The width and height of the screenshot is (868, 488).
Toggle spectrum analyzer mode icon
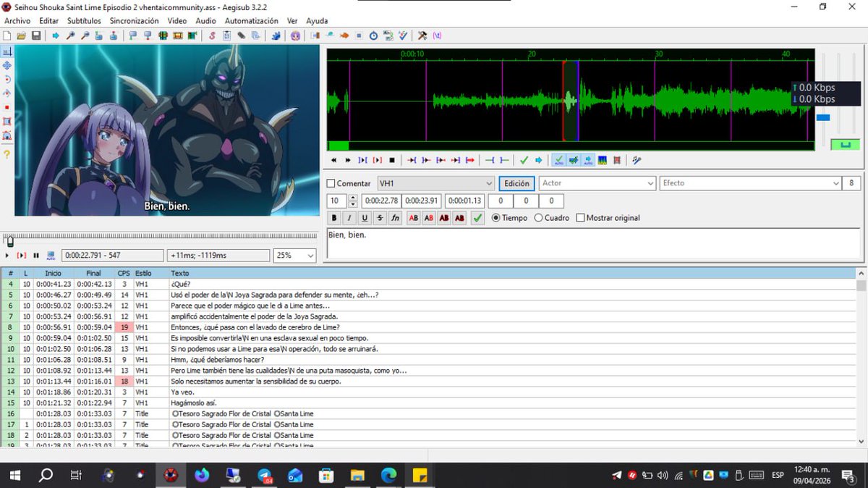pos(603,160)
